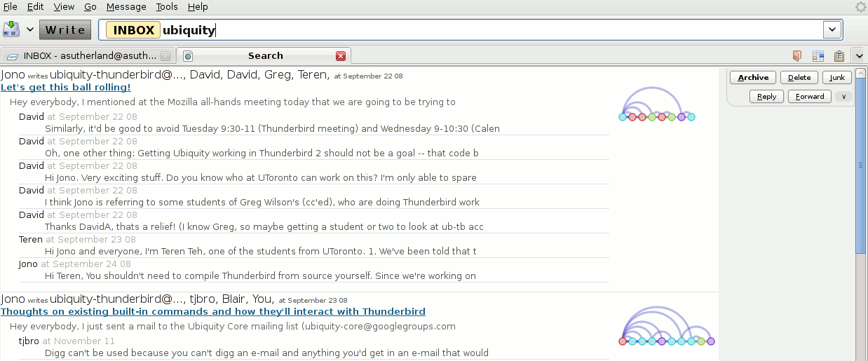This screenshot has height=361, width=868.
Task: Open the Go menu
Action: pos(90,6)
